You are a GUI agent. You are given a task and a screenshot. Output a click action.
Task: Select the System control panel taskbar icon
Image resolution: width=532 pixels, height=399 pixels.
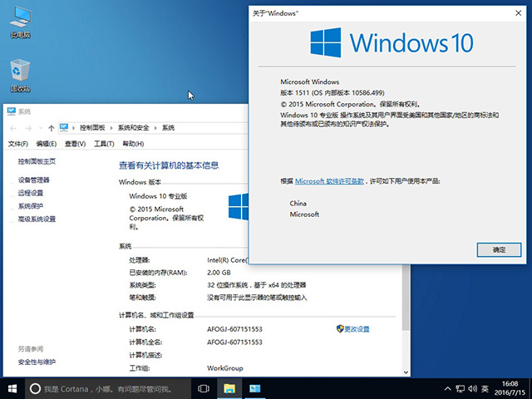255,388
